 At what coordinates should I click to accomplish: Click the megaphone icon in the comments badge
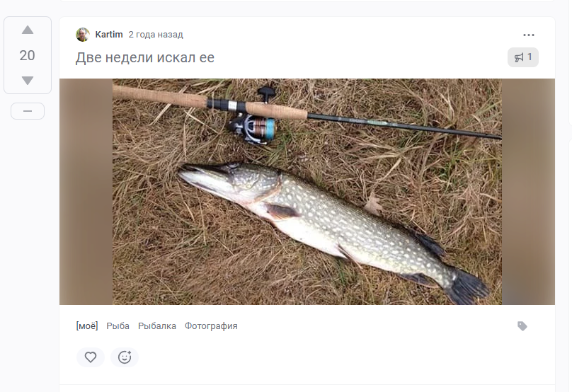(x=519, y=57)
